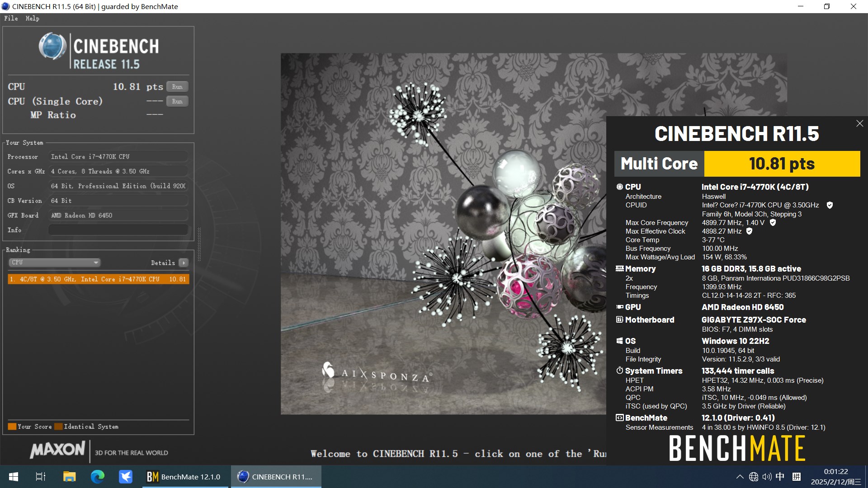This screenshot has height=488, width=868.
Task: Open the Windows Start menu
Action: 14,477
